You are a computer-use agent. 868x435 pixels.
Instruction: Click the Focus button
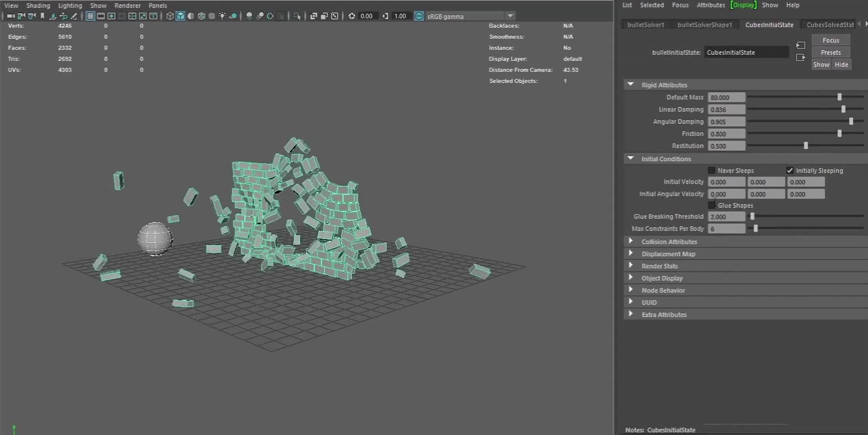coord(830,40)
